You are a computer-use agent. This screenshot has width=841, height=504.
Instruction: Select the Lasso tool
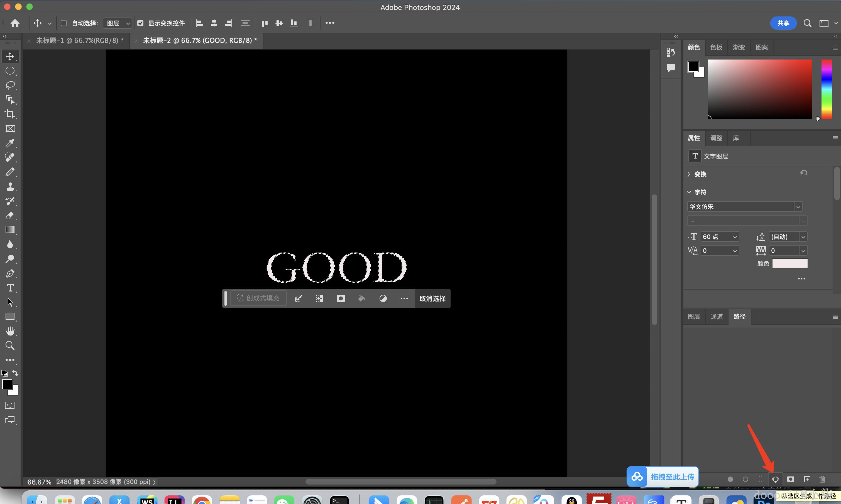10,85
